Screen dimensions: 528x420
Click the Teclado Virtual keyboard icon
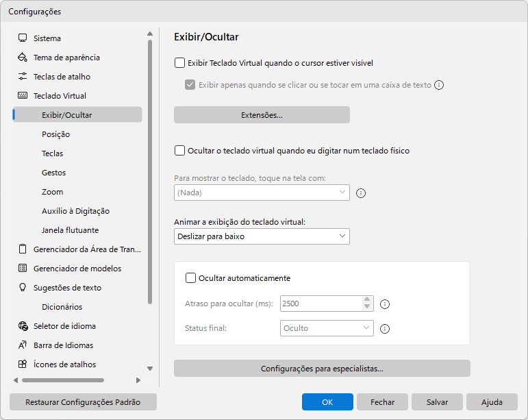[x=23, y=96]
